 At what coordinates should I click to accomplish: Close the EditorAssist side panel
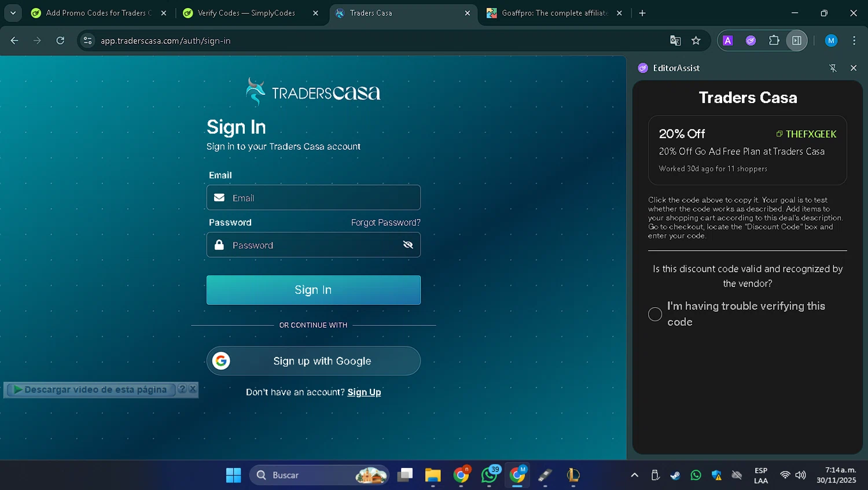click(854, 68)
